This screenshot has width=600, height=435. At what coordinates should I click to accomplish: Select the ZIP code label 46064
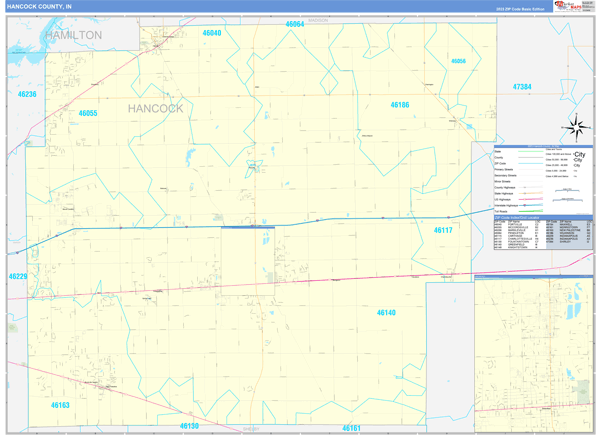295,24
